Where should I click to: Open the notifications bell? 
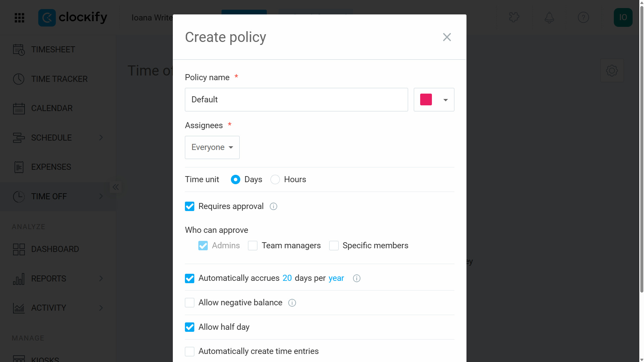(x=549, y=17)
